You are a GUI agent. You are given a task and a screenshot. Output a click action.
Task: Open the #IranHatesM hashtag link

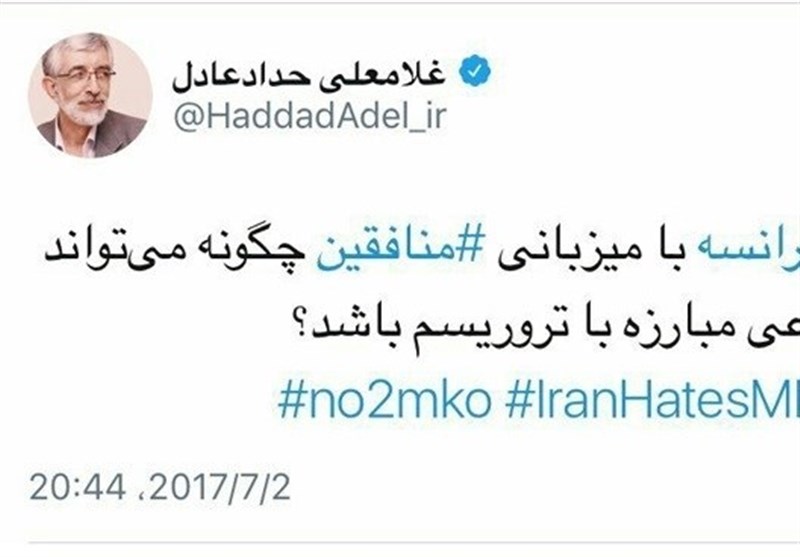point(652,399)
